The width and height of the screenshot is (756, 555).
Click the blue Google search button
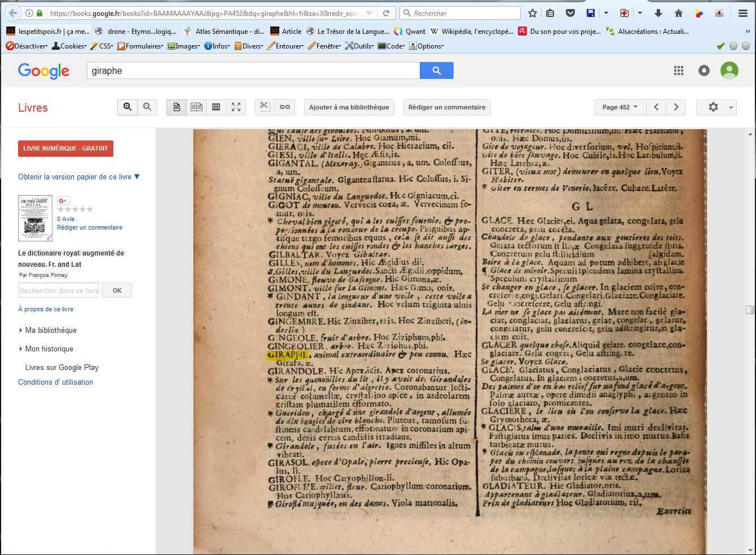pyautogui.click(x=436, y=71)
